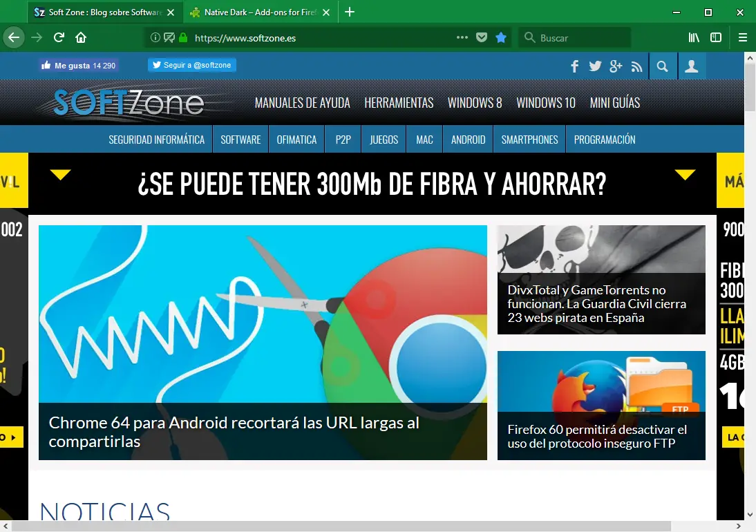
Task: Select Smartphones category
Action: pyautogui.click(x=529, y=140)
